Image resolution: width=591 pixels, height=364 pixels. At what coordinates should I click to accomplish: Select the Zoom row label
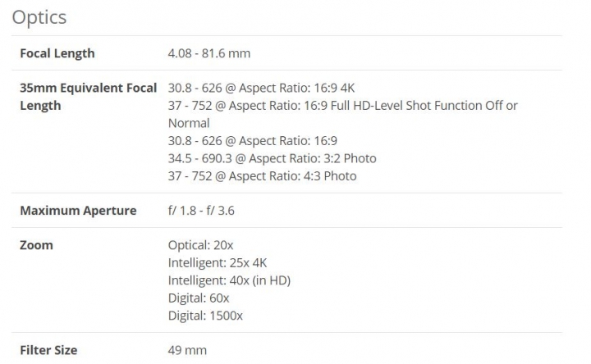tap(36, 245)
